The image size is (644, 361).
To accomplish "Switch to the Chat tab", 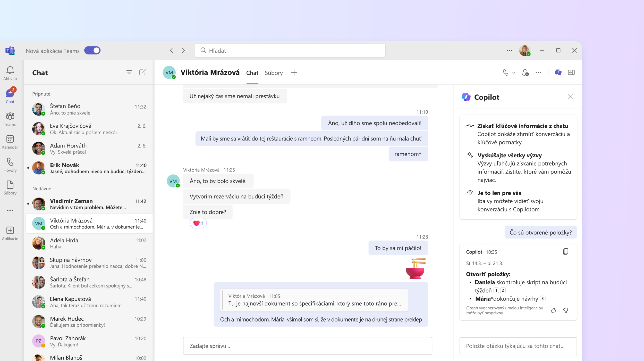I will [x=252, y=73].
